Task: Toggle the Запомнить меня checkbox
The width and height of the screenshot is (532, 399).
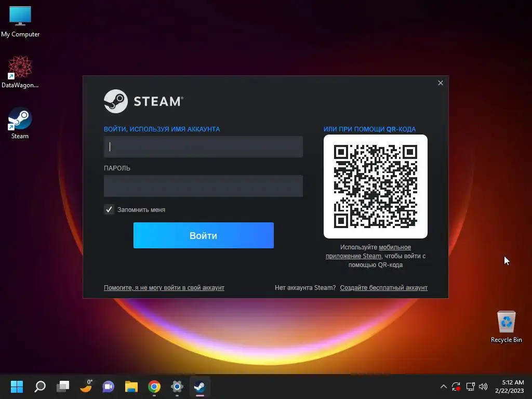Action: pos(109,209)
